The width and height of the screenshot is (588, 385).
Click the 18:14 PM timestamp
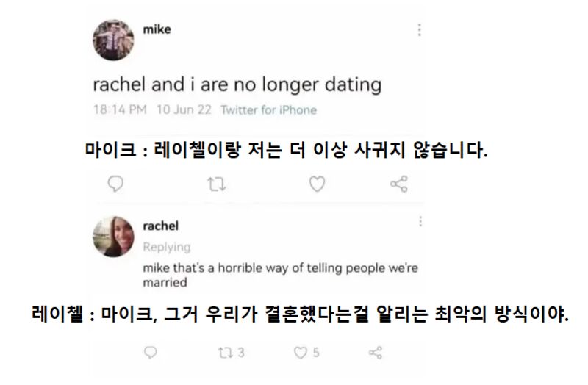click(120, 110)
